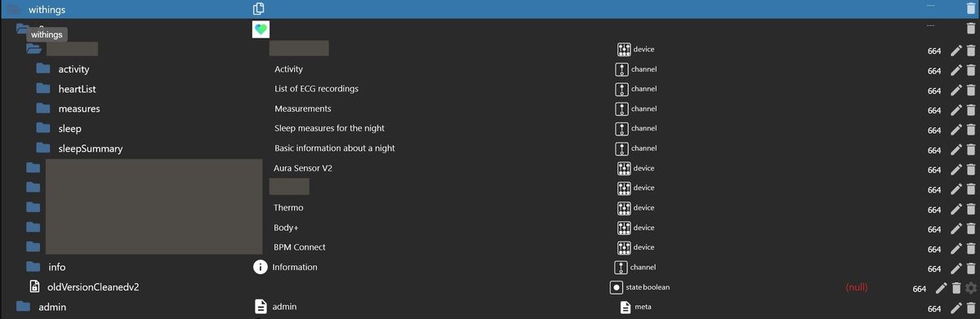Delete the BPM Connect device
Viewport: 980px width, 319px height.
(970, 249)
